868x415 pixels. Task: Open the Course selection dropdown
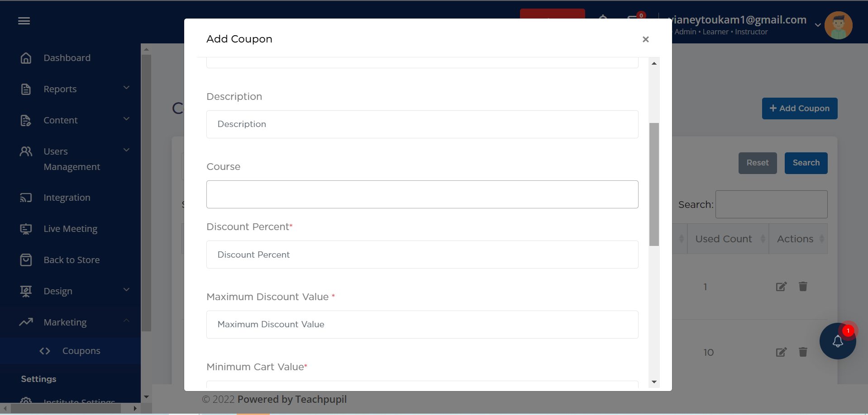[x=422, y=194]
